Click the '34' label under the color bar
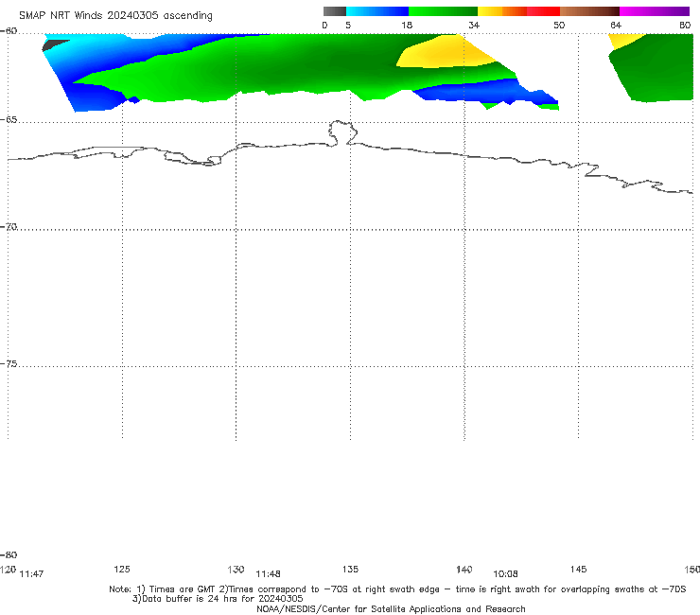The height and width of the screenshot is (615, 700). [x=474, y=25]
